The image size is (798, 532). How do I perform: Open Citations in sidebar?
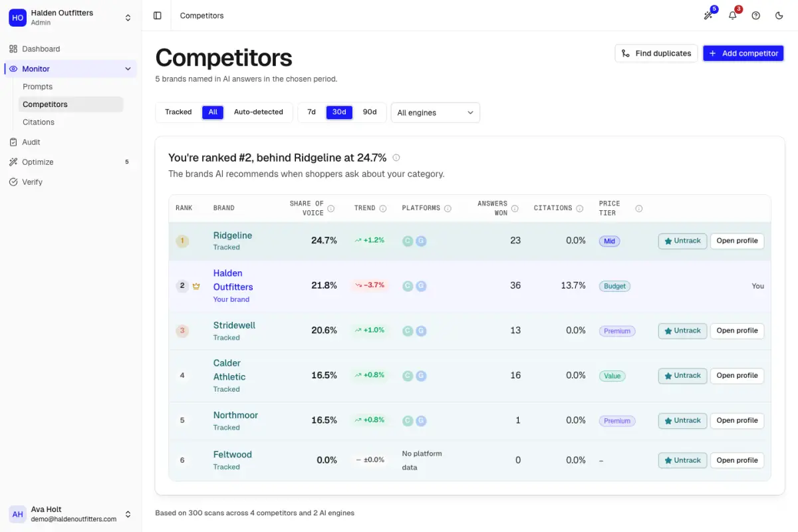pos(70,122)
